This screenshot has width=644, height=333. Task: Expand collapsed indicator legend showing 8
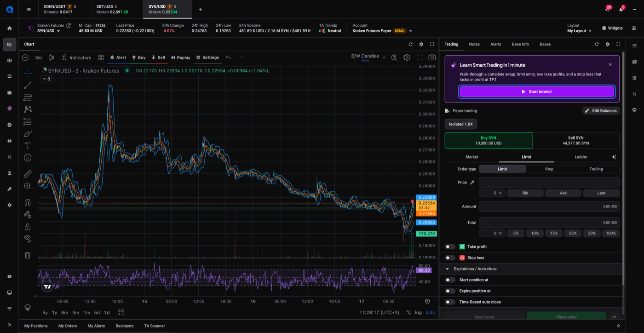pos(46,79)
